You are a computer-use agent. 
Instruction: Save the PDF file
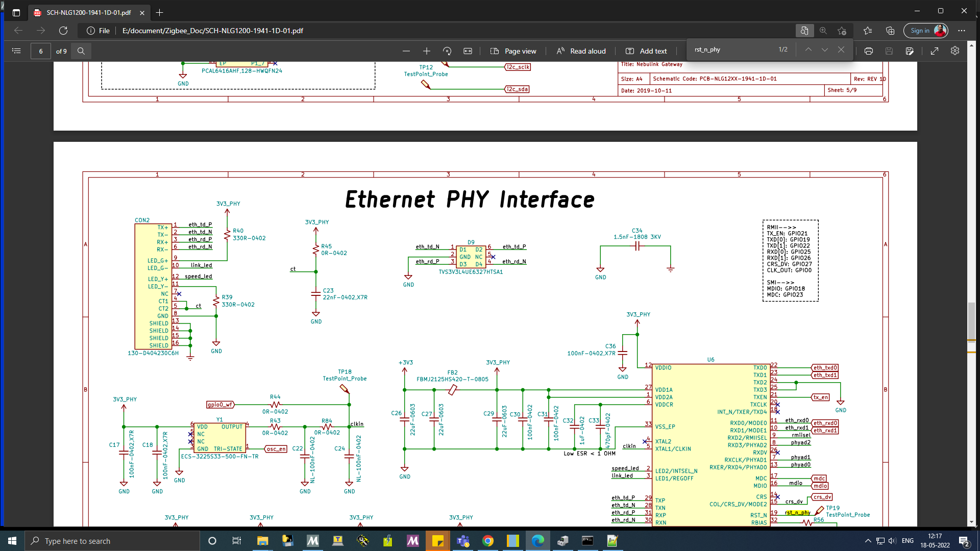(889, 51)
